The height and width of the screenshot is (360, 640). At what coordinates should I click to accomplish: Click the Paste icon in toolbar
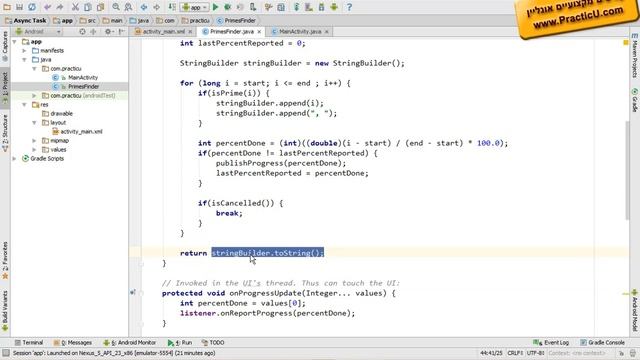pyautogui.click(x=100, y=7)
